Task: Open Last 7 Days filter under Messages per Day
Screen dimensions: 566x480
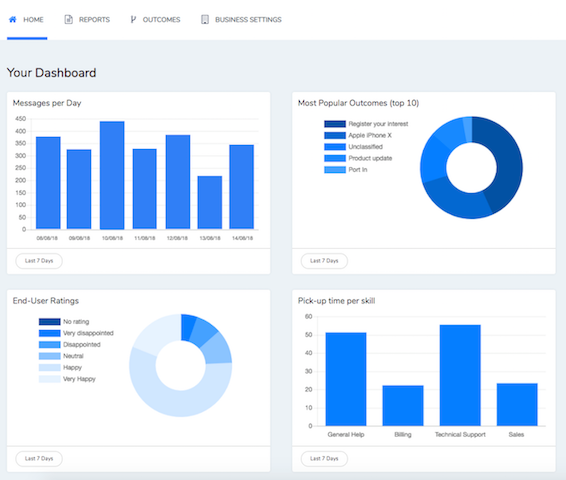Action: [x=39, y=261]
